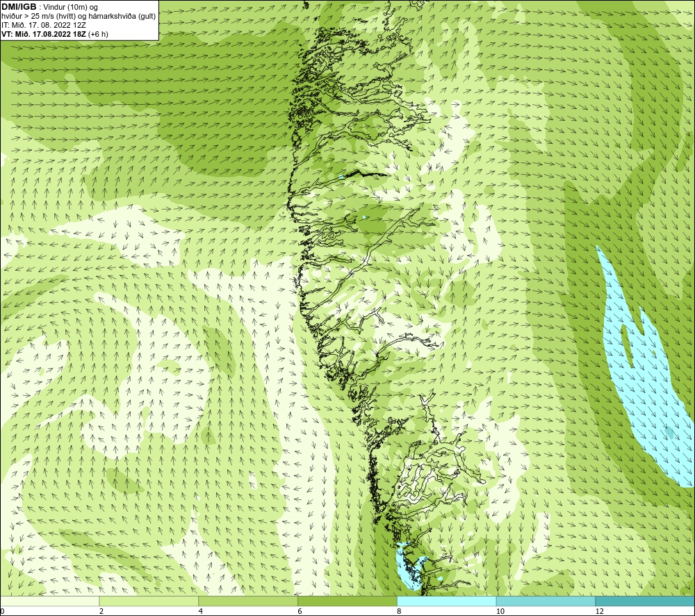Click the 8–10 m/s light cyan swatch
Viewport: 695px width, 616px height.
[x=447, y=601]
